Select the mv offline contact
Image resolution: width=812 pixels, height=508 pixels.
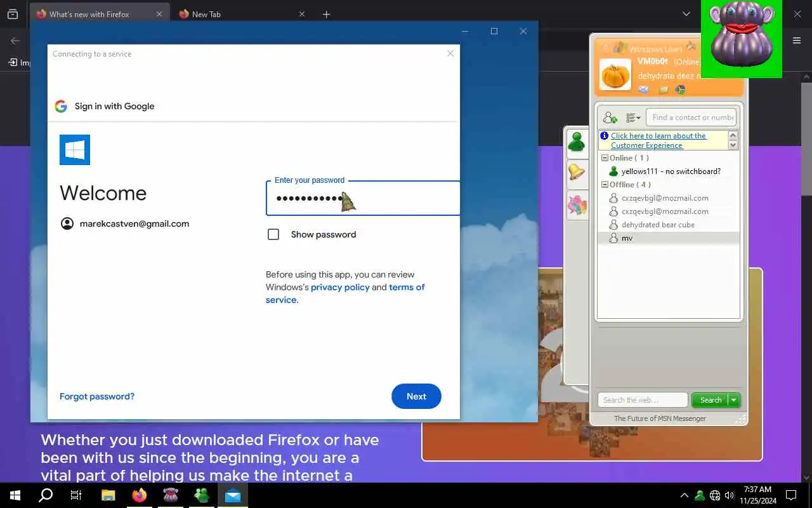pos(669,238)
